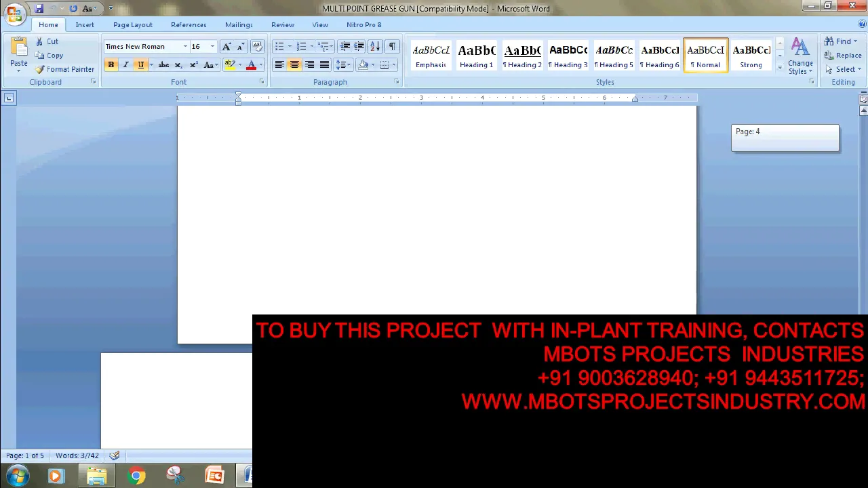The image size is (868, 488).
Task: Open the Find tool
Action: coord(841,41)
